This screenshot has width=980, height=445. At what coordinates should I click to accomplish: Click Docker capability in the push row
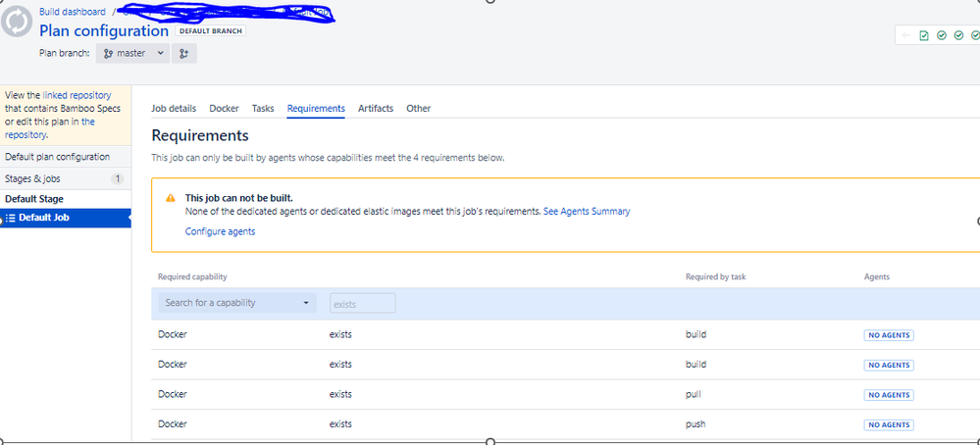(x=173, y=424)
